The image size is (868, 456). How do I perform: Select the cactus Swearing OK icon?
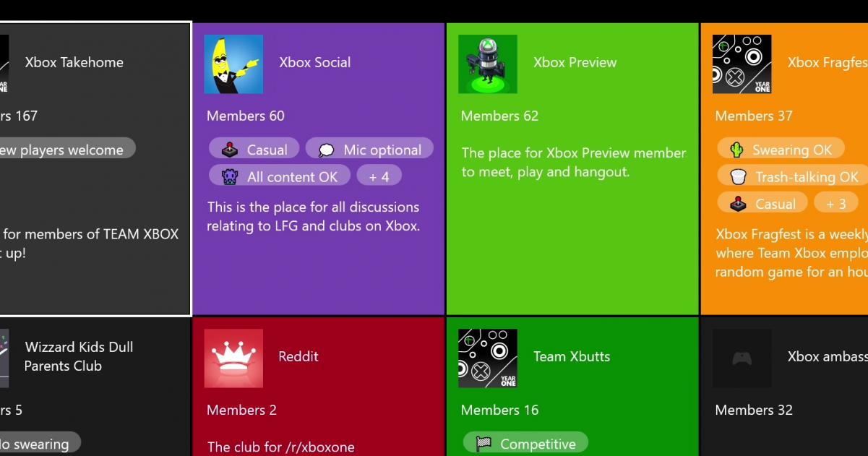pos(736,150)
